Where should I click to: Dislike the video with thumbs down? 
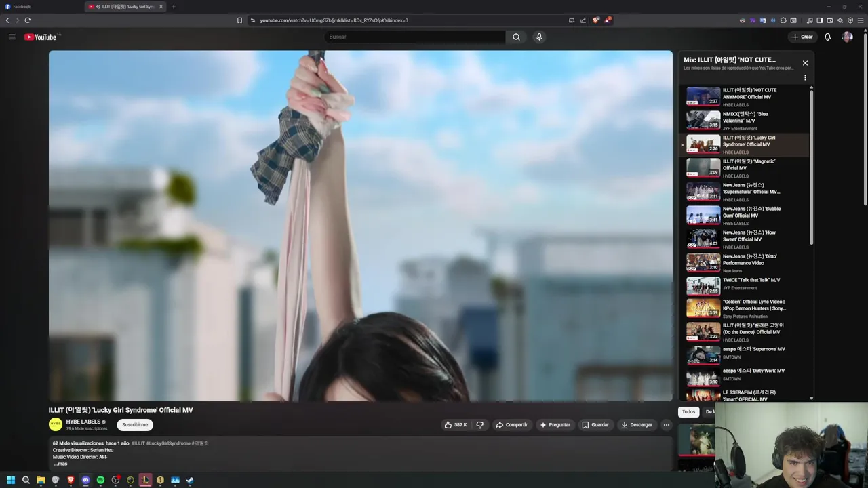pos(479,425)
